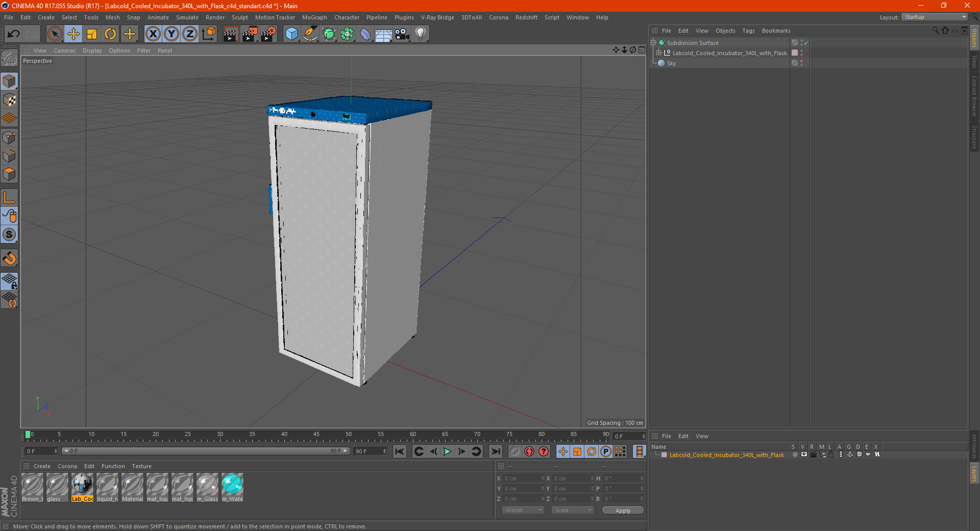Screen dimensions: 980x531
Task: Open Object Manager Tags menu
Action: (x=748, y=31)
